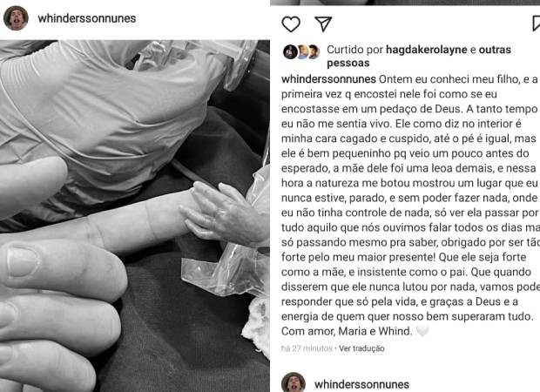View outras pessoas who liked the post

[x=419, y=56]
